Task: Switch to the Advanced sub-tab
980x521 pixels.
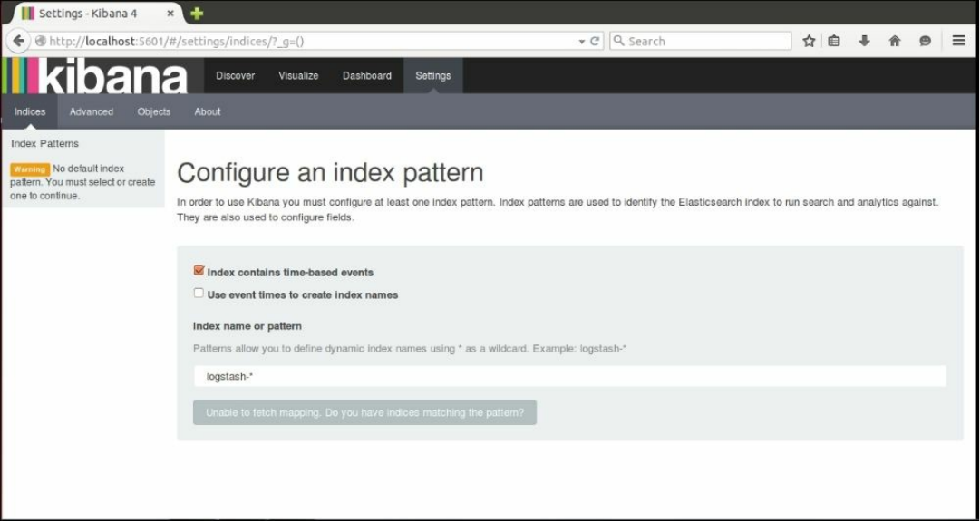Action: [92, 111]
